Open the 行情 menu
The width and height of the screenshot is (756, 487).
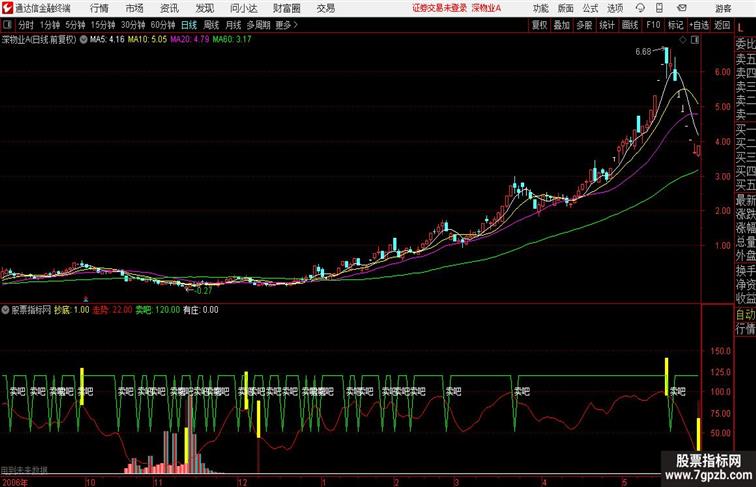coord(99,8)
